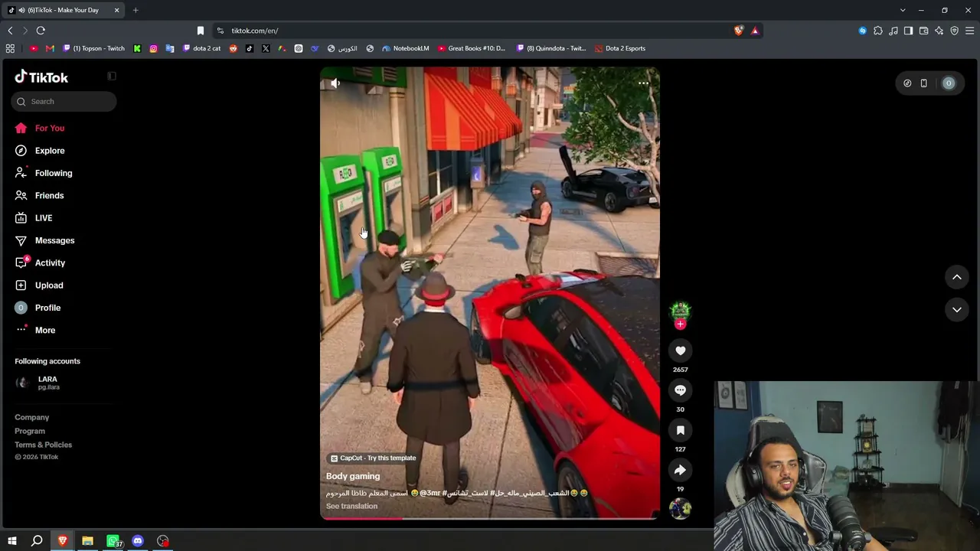Screen dimensions: 980x551
Task: Open the browser hamburger menu
Action: pyautogui.click(x=969, y=31)
